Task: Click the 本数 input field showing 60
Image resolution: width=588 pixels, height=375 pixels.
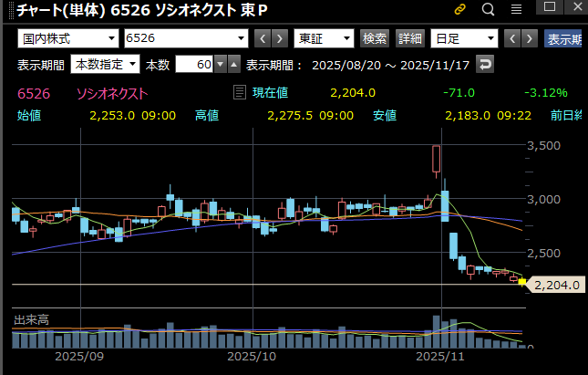Action: coord(193,65)
